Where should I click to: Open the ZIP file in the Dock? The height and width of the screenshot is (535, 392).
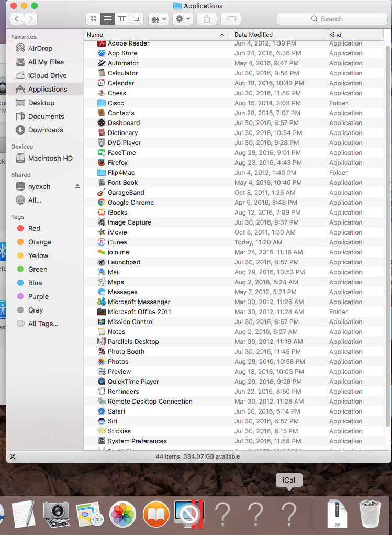pyautogui.click(x=337, y=514)
